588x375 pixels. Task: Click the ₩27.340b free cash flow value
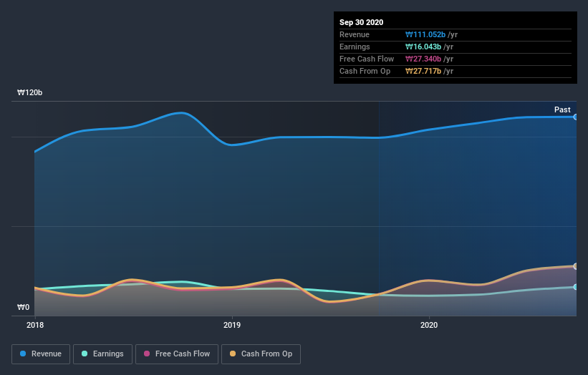[423, 59]
